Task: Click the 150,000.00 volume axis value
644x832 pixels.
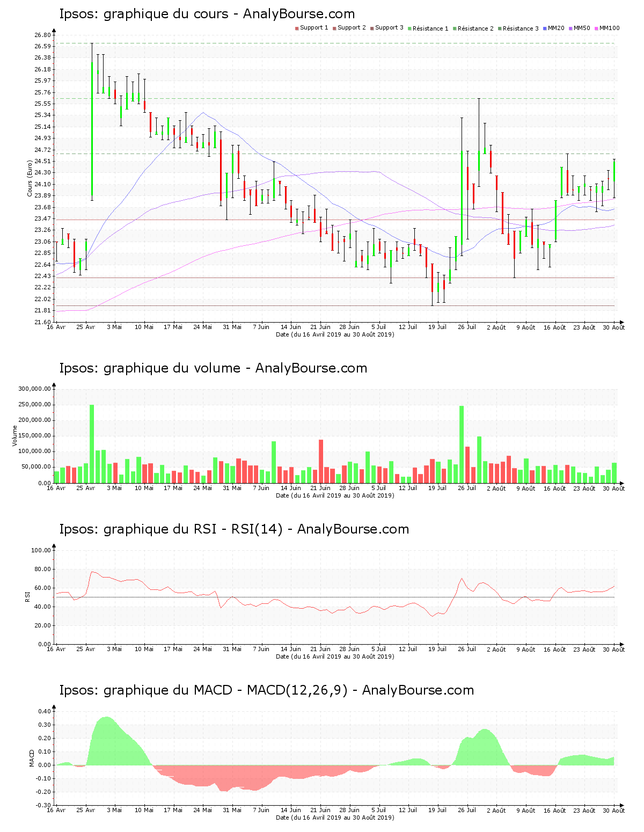Action: (x=34, y=436)
